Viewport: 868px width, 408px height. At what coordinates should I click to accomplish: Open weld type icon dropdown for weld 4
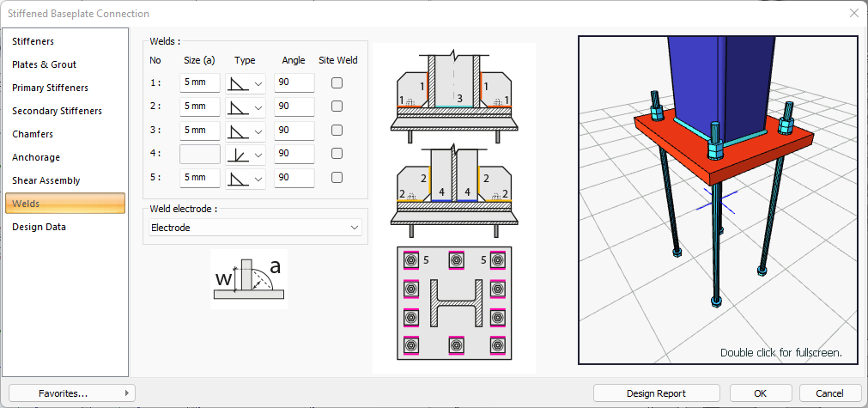(246, 155)
